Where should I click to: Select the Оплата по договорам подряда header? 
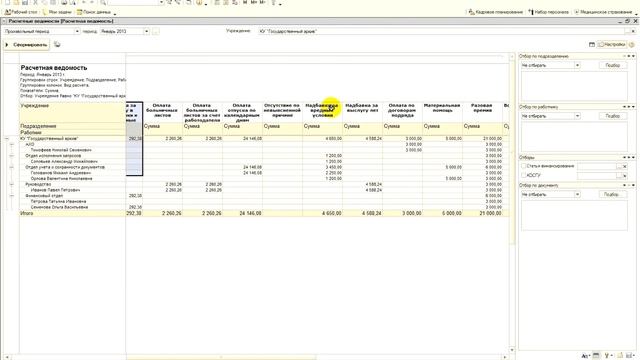tap(402, 112)
